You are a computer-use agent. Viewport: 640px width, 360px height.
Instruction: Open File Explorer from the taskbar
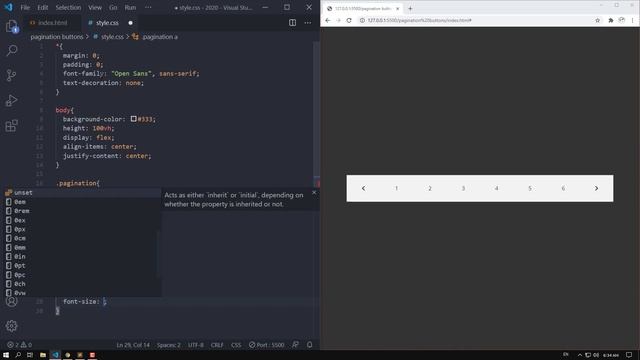(43, 355)
